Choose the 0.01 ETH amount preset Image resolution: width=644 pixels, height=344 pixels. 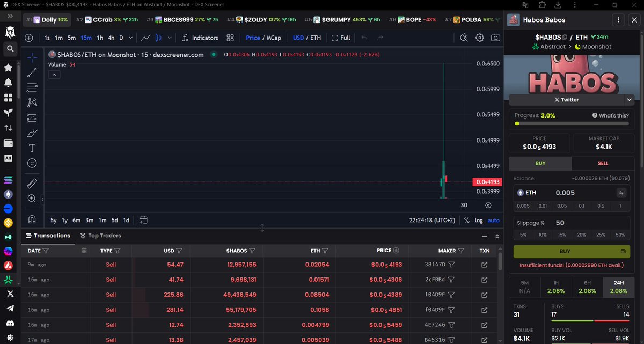543,206
